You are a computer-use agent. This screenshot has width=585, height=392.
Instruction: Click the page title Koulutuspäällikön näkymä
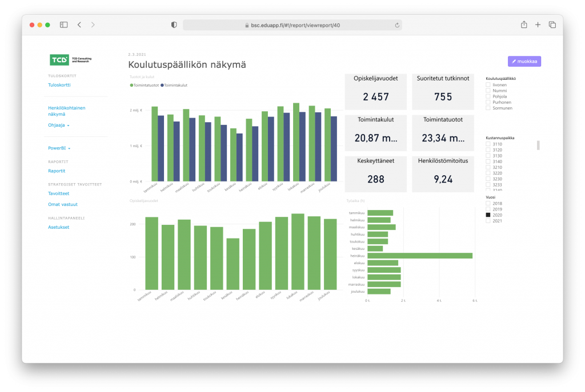(x=187, y=64)
